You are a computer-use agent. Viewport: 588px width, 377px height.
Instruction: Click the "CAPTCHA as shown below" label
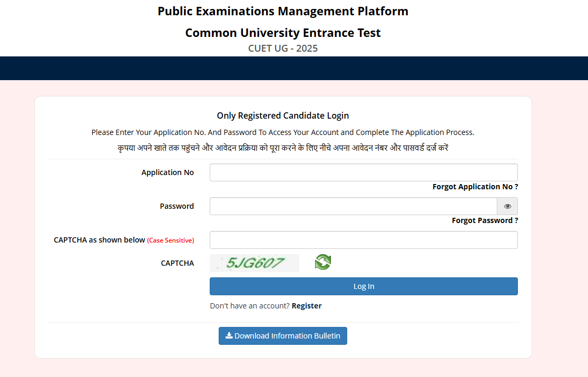point(99,240)
